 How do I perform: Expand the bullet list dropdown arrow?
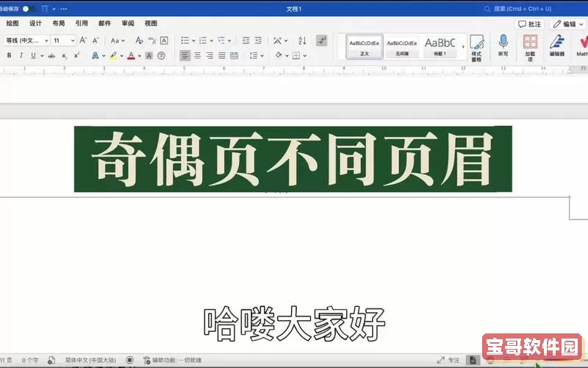193,40
